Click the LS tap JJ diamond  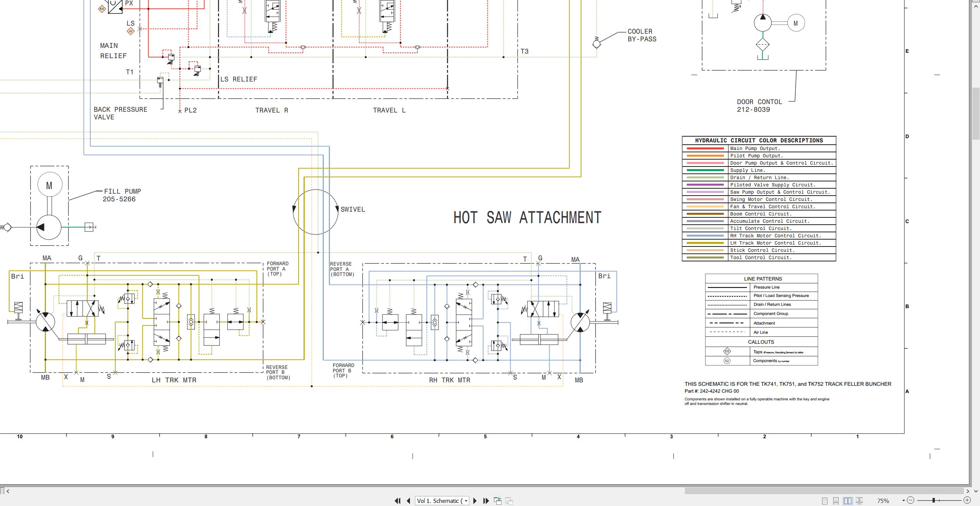coord(131,31)
